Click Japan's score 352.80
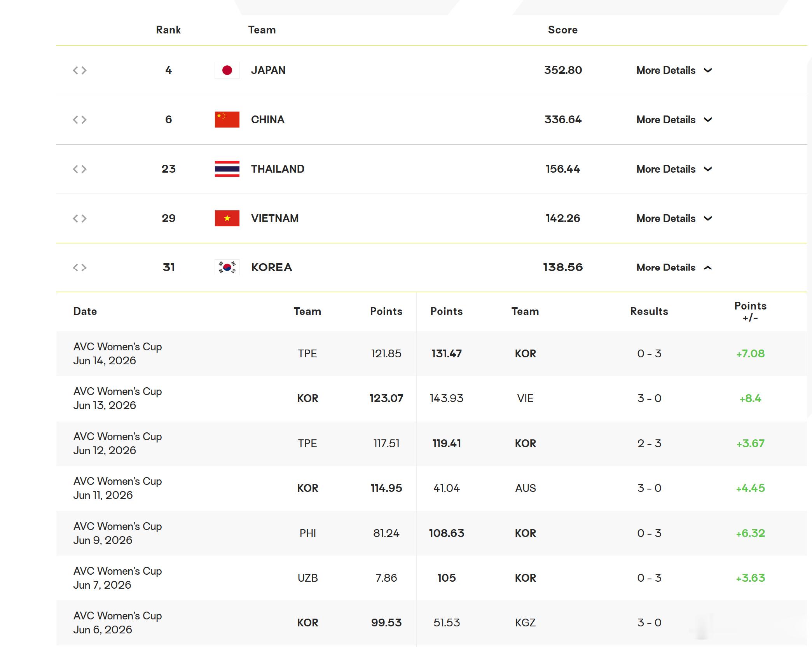The width and height of the screenshot is (812, 647). click(x=563, y=70)
